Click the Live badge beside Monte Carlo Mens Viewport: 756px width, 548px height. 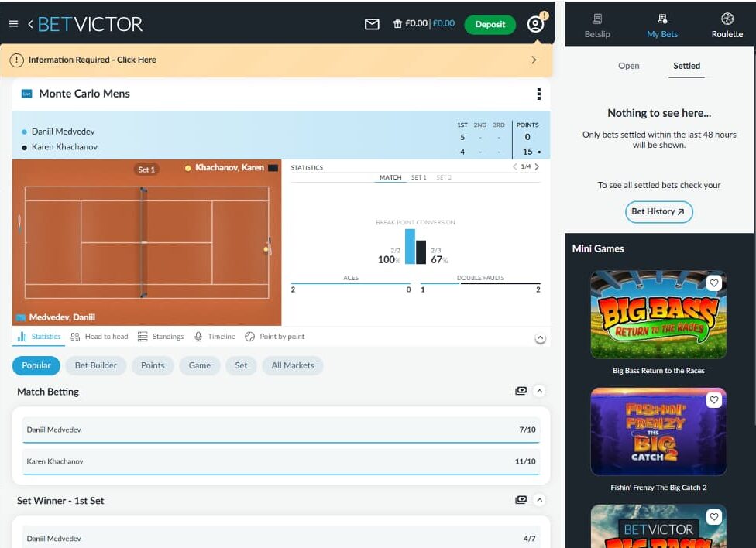27,94
